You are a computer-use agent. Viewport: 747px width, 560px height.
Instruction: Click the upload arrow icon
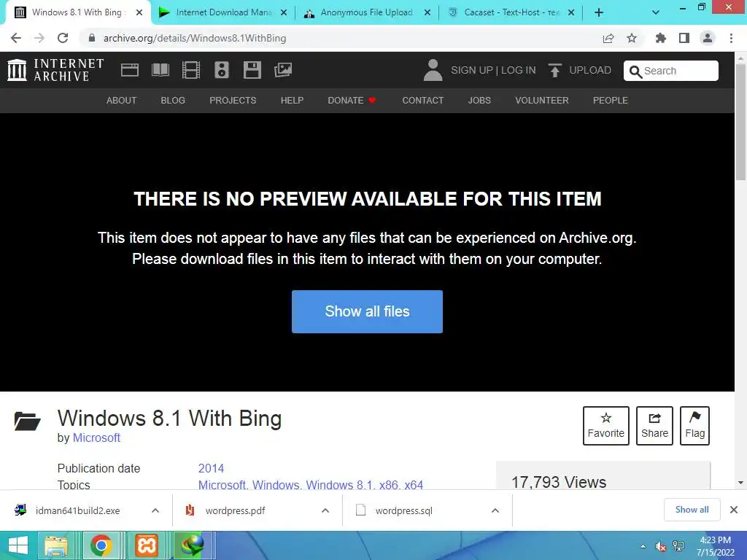pos(555,70)
